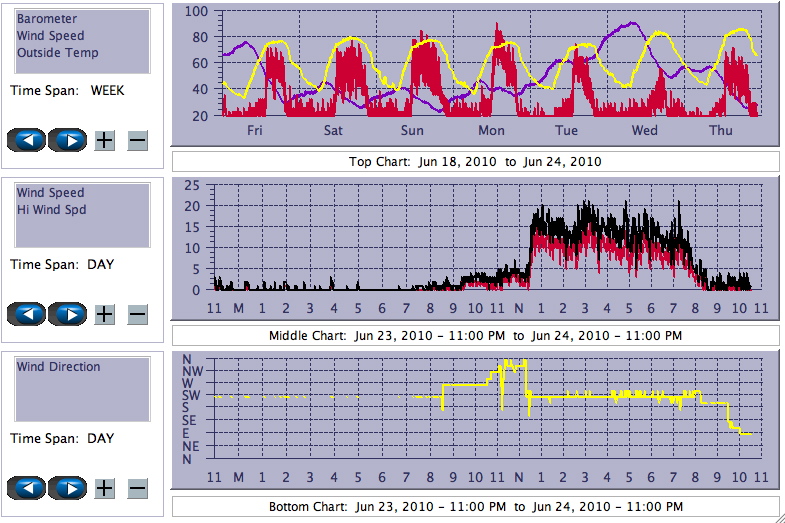Select Barometer in the top chart list
Viewport: 785px width, 523px height.
pyautogui.click(x=47, y=19)
